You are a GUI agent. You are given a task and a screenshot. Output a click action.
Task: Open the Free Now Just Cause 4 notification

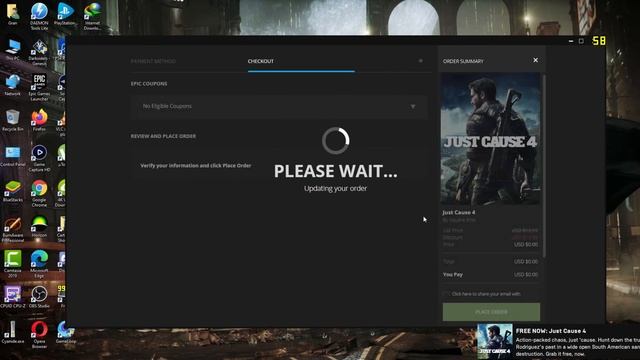pyautogui.click(x=558, y=342)
